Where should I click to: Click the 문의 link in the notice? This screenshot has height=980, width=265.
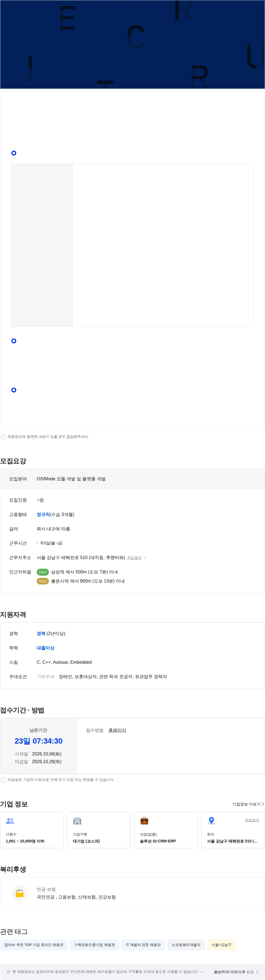(x=70, y=437)
